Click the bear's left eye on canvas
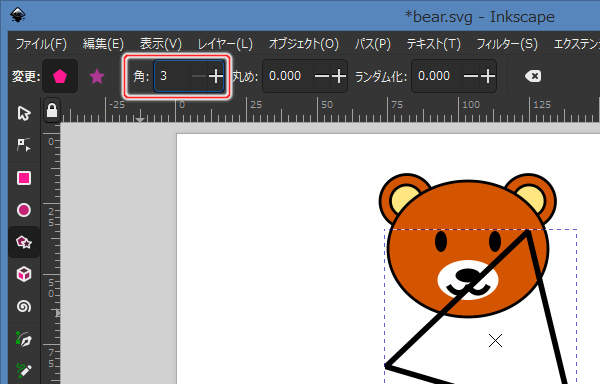The width and height of the screenshot is (600, 384). (x=441, y=241)
